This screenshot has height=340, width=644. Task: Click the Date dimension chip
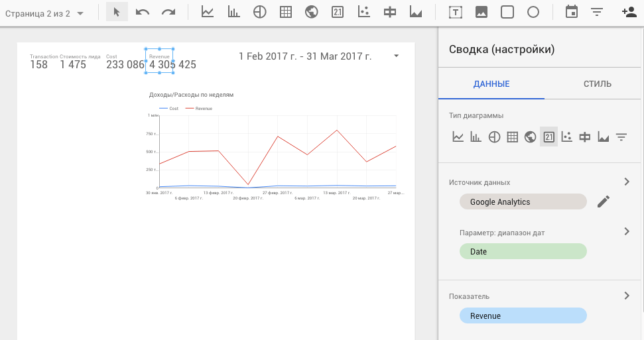(x=523, y=251)
